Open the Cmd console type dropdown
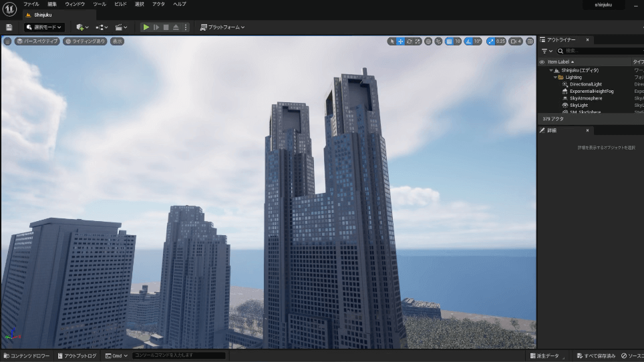 click(116, 356)
